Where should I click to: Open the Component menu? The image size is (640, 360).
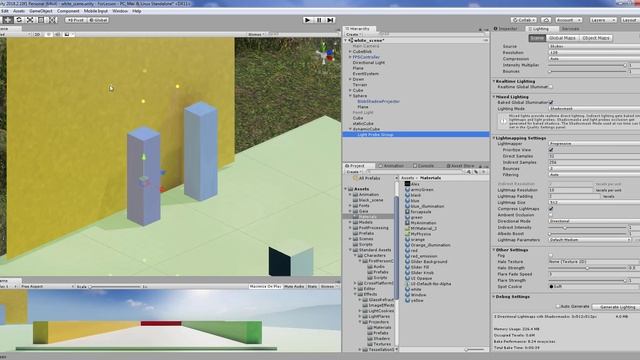[68, 11]
